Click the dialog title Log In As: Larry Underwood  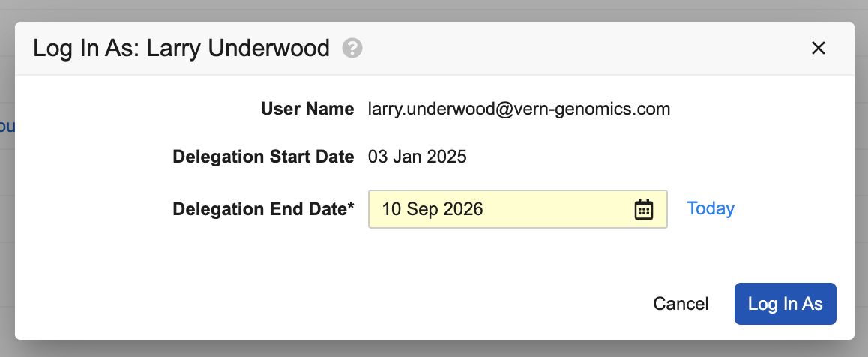[x=181, y=49]
